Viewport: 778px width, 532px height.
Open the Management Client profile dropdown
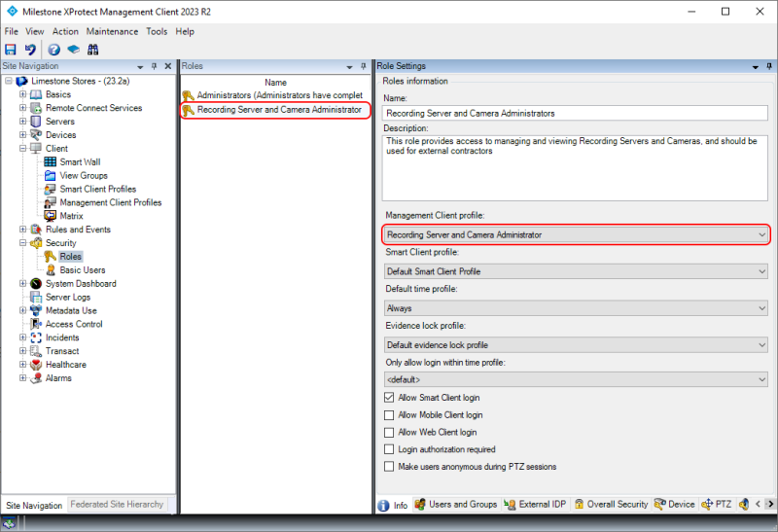pos(576,234)
